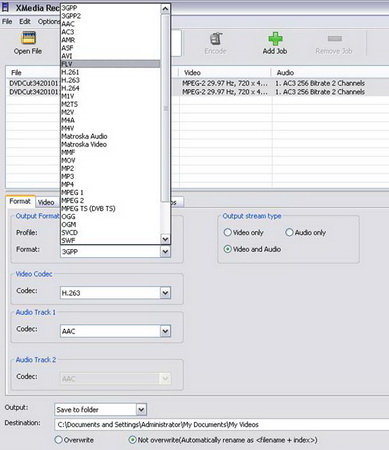Select MOV in the format list
Viewport: 389px width, 450px height.
point(110,160)
